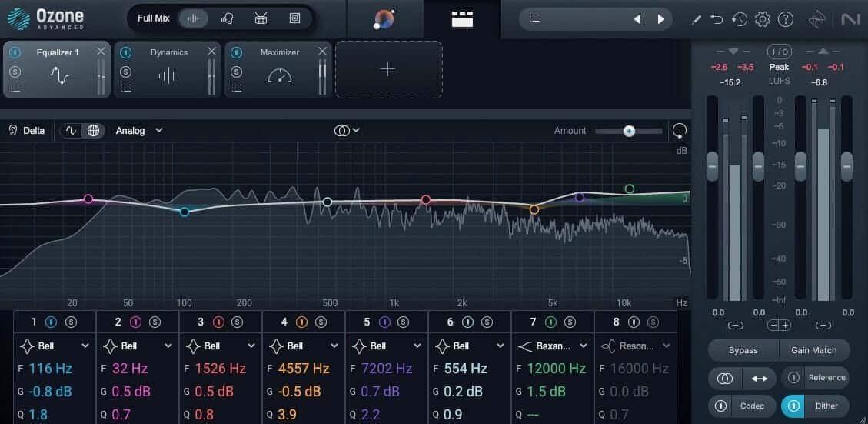The height and width of the screenshot is (424, 868).
Task: Open the module chain view icon
Action: (462, 19)
